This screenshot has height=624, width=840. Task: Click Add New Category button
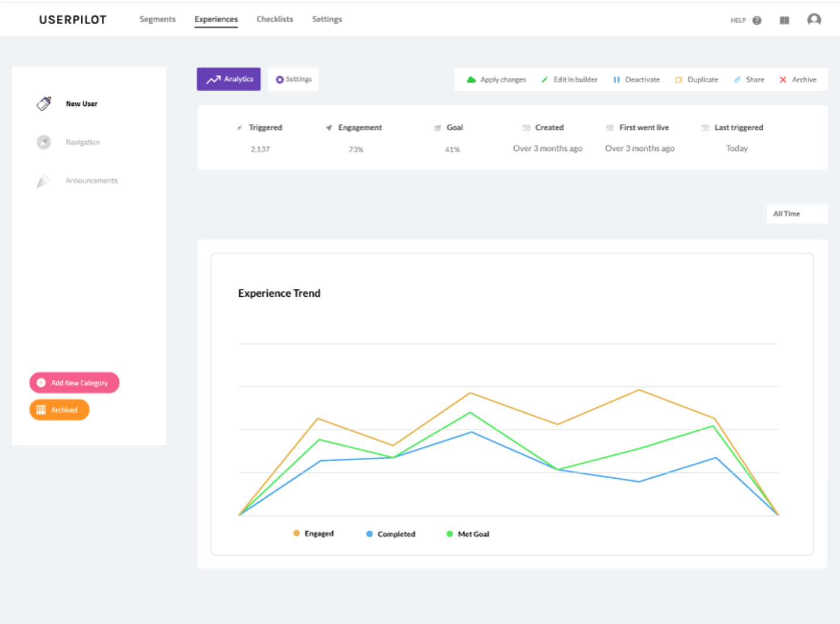pyautogui.click(x=74, y=383)
